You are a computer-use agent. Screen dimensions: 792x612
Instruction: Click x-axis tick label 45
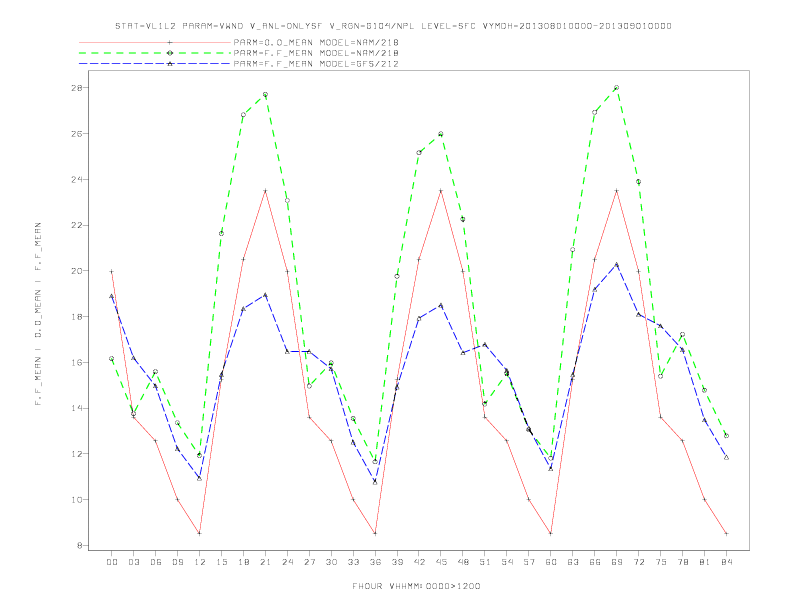pos(441,562)
